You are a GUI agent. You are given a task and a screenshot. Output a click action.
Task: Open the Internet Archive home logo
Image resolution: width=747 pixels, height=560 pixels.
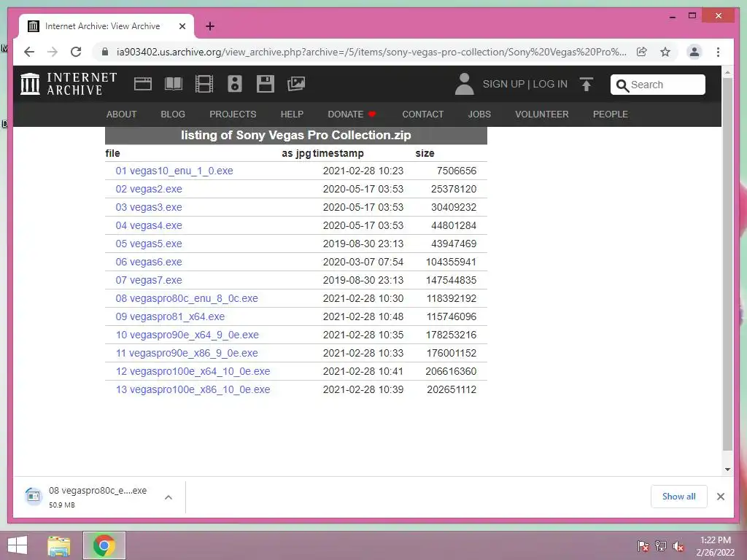pyautogui.click(x=69, y=84)
